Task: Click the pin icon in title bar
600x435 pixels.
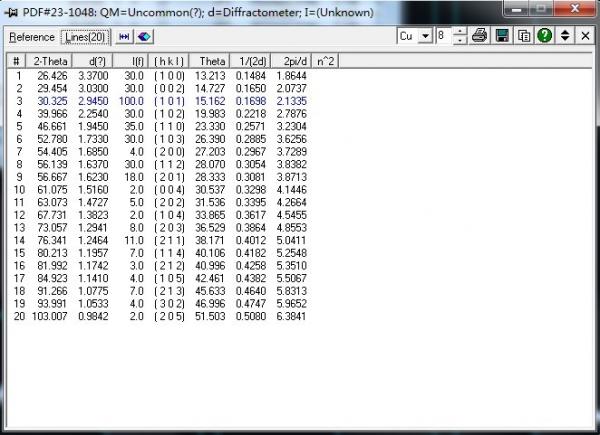Action: (11, 13)
